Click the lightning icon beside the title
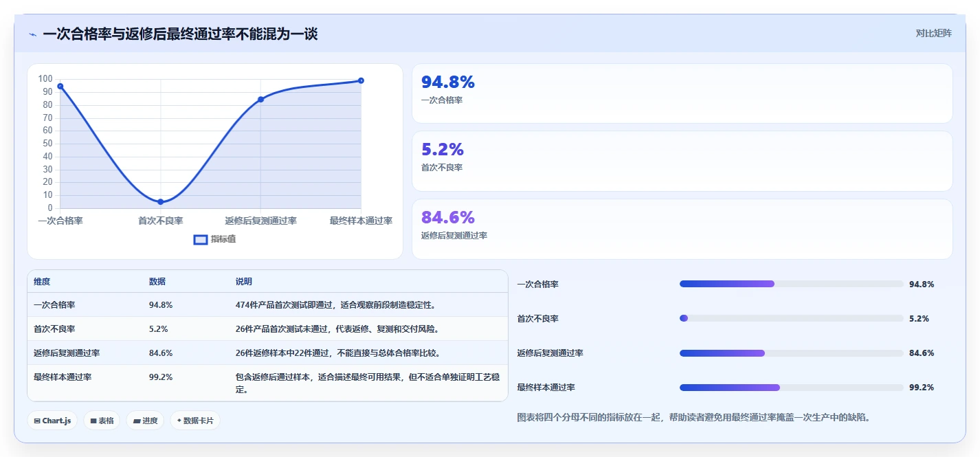The height and width of the screenshot is (457, 980). click(33, 34)
